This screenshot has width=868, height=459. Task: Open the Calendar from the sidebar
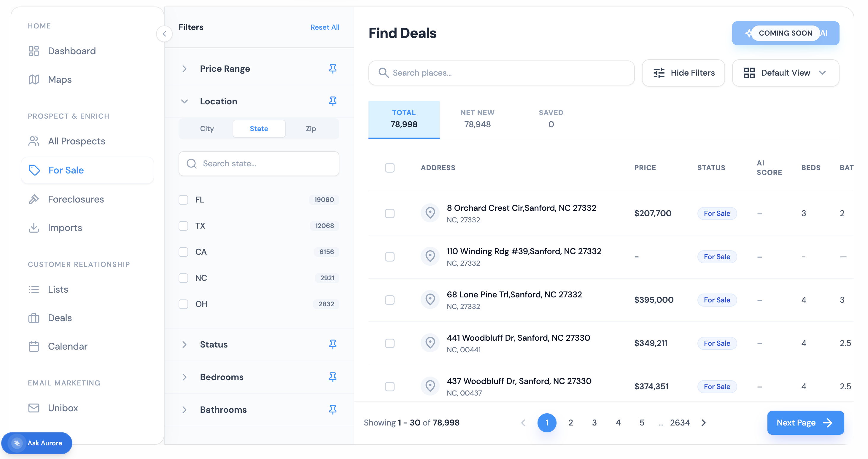(67, 346)
